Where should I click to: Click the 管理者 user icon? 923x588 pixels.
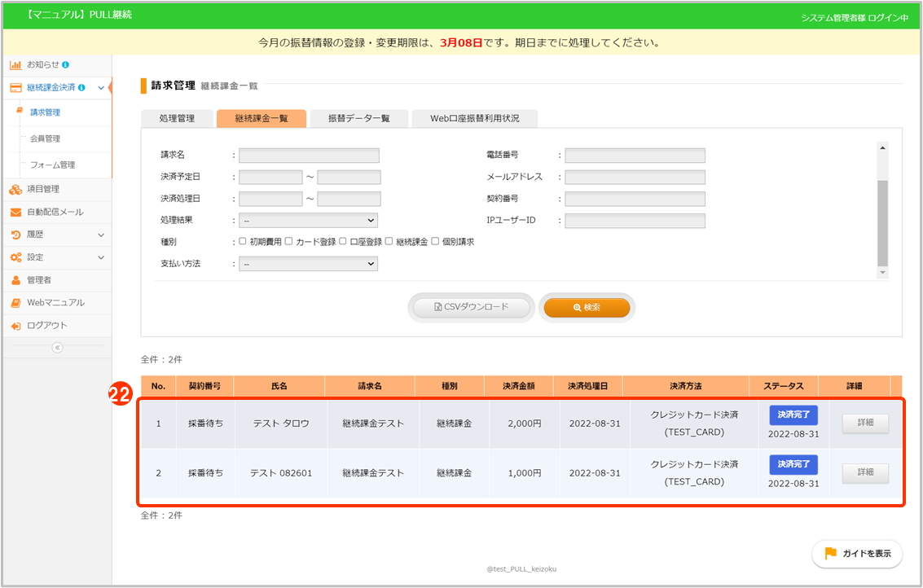click(15, 280)
